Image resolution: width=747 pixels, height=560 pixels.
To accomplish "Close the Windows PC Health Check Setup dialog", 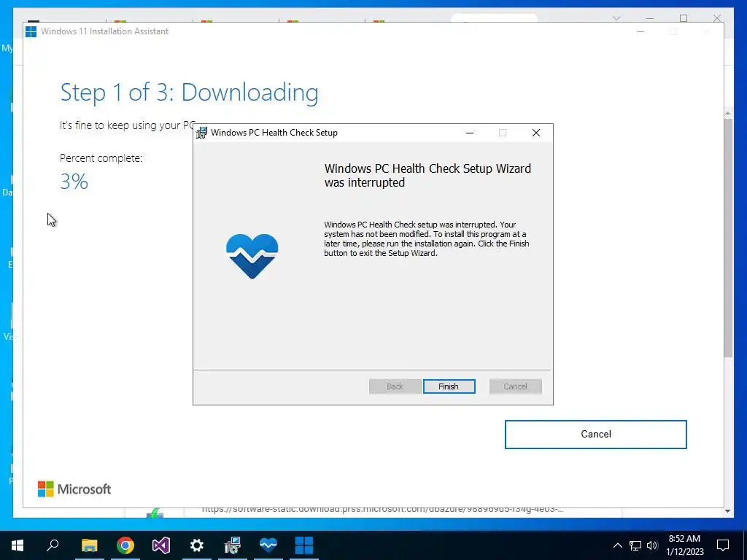I will [x=536, y=133].
